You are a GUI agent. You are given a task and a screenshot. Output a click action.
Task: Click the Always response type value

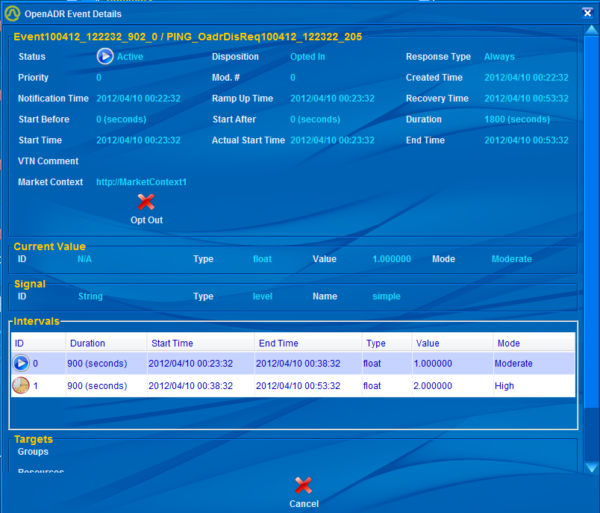pyautogui.click(x=499, y=57)
